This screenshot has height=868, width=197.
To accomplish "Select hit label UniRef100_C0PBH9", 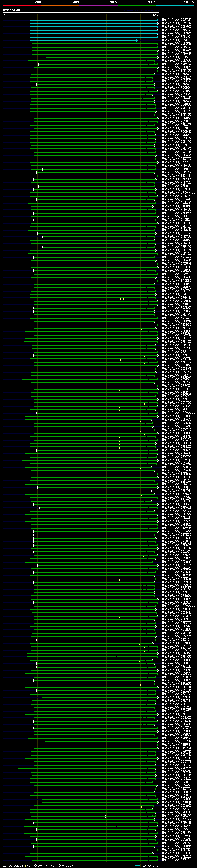I will pyautogui.click(x=177, y=433).
